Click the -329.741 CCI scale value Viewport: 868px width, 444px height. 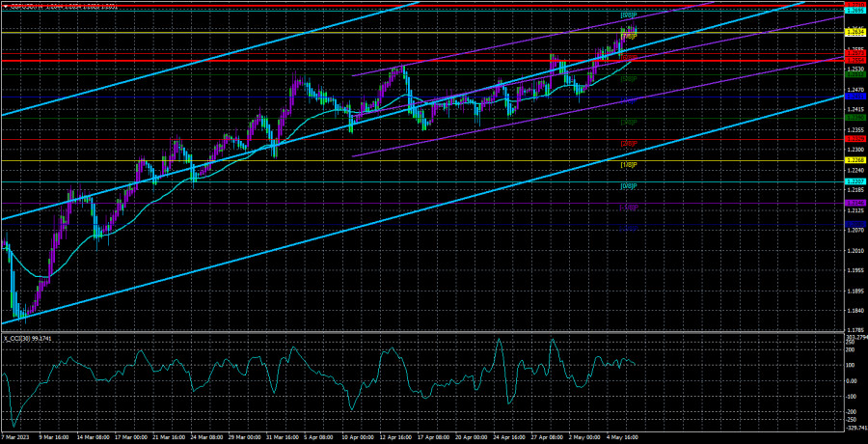point(856,428)
